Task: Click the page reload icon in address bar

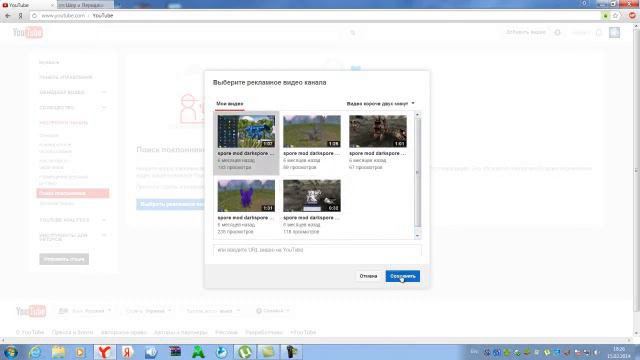Action: 35,16
